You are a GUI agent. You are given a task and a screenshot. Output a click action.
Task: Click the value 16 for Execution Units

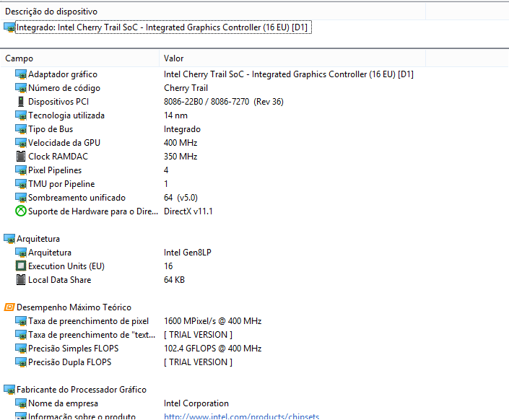coord(168,266)
